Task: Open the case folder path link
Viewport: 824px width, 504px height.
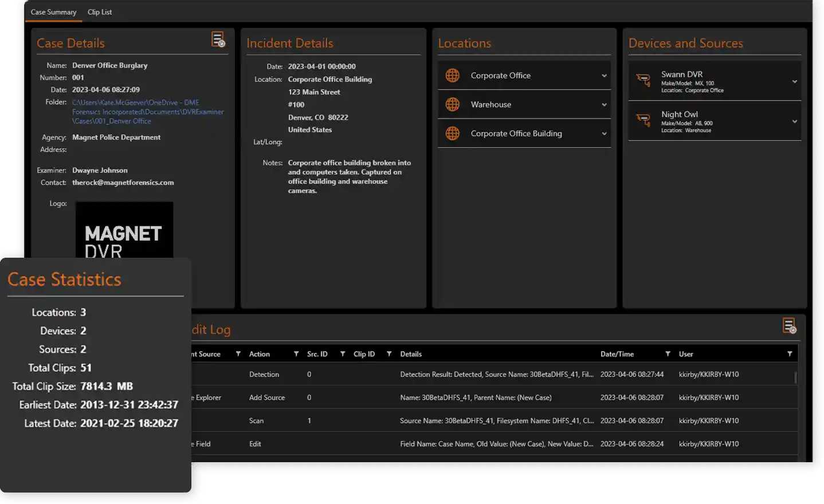Action: 148,112
